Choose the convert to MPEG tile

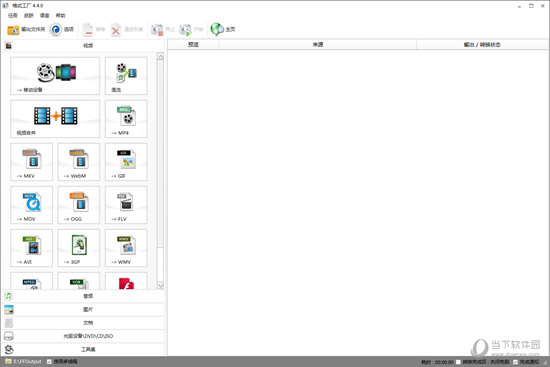(32, 281)
